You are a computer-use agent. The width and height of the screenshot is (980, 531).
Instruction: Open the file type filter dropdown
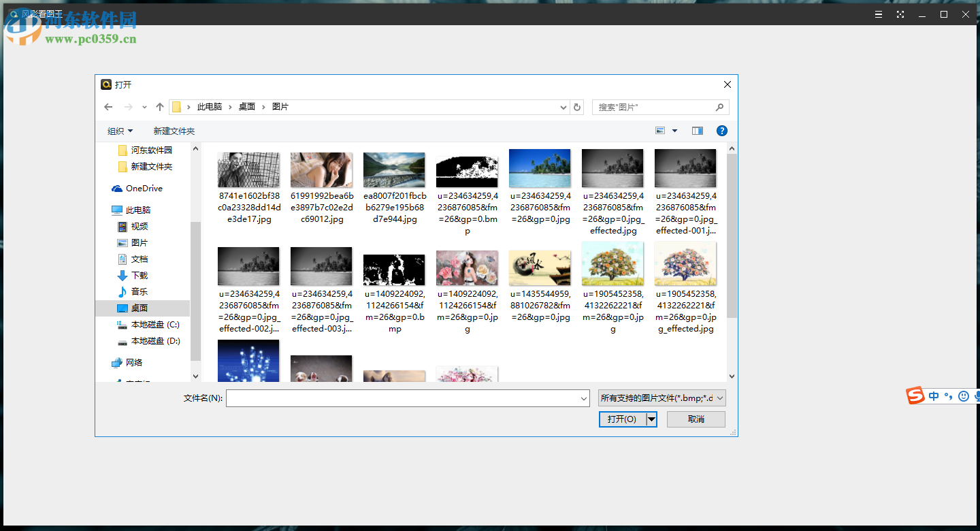pos(661,398)
